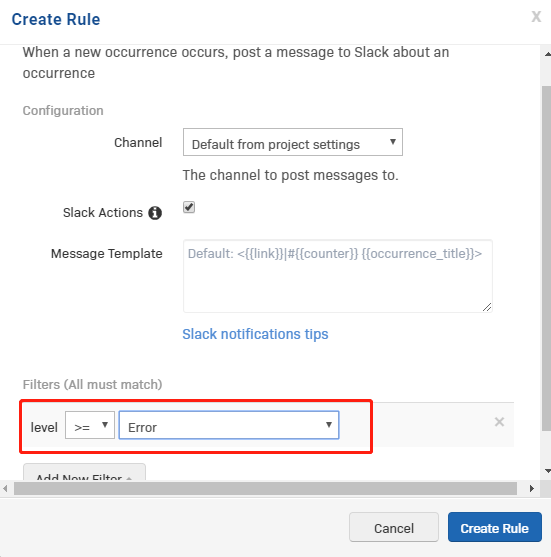Click the Create Rule button
The height and width of the screenshot is (557, 551).
point(495,527)
